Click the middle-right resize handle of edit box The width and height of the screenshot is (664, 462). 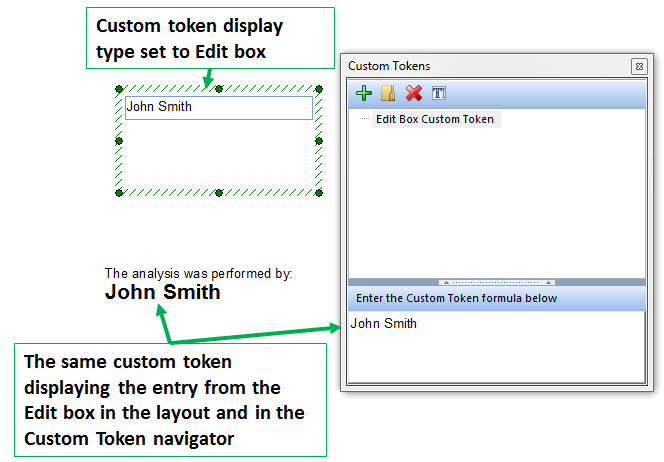(319, 141)
